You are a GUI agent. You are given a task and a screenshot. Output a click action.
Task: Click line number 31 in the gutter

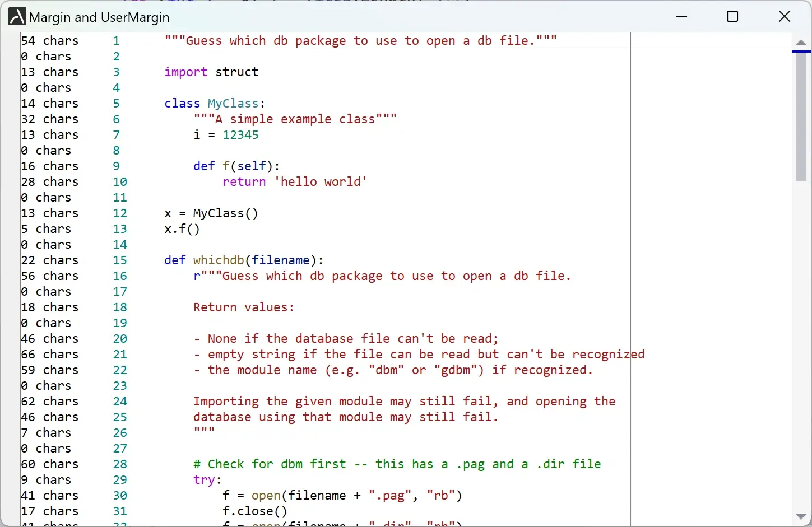(x=119, y=511)
